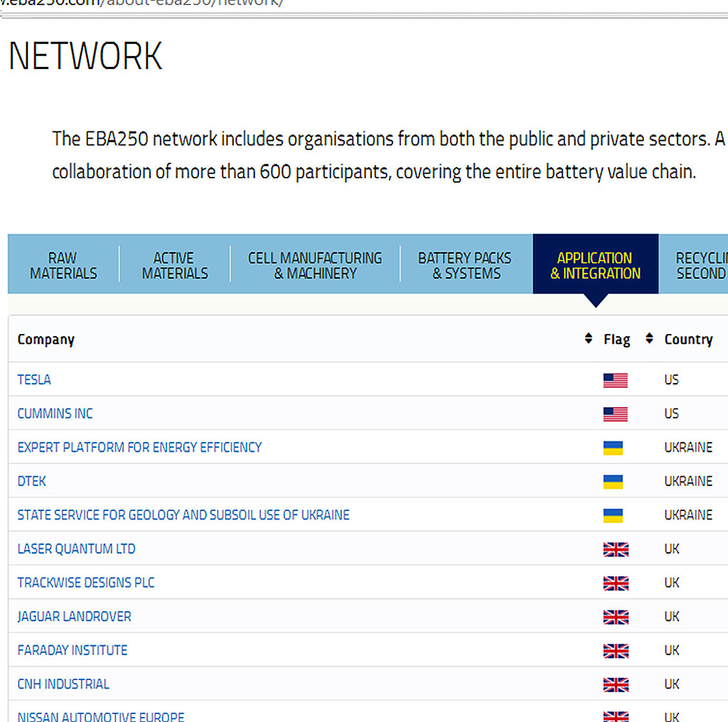728x722 pixels.
Task: Open the Recycling Second tab
Action: [x=694, y=265]
